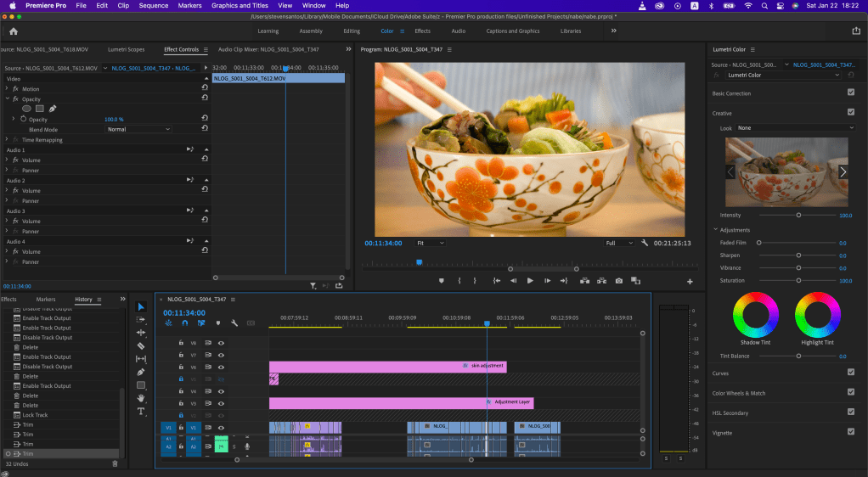
Task: Open the Audio workspace
Action: pyautogui.click(x=458, y=31)
